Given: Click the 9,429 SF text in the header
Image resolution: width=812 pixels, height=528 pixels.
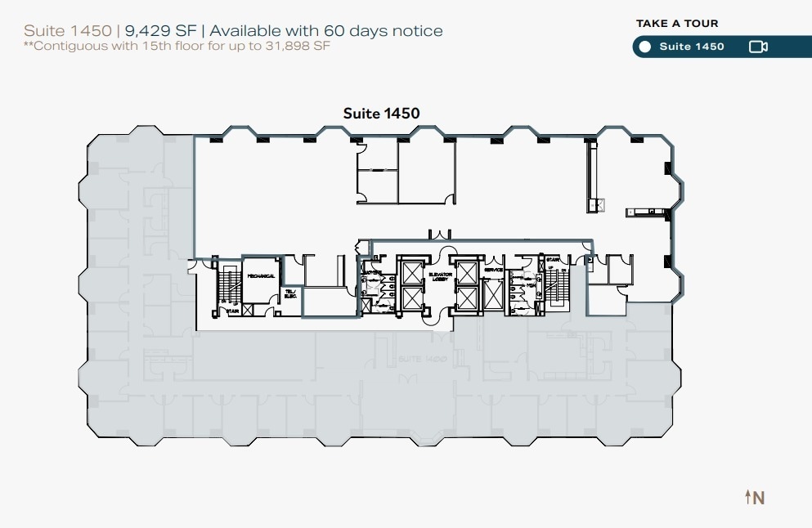Looking at the screenshot, I should pos(159,30).
